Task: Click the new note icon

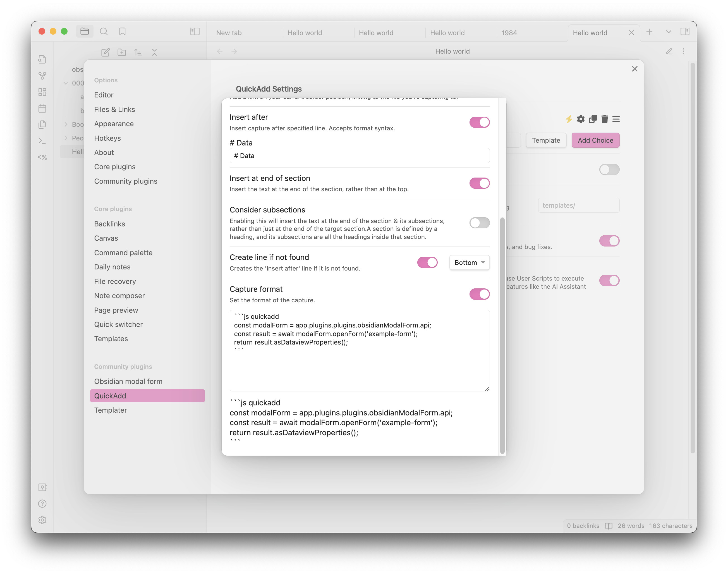Action: [x=106, y=52]
